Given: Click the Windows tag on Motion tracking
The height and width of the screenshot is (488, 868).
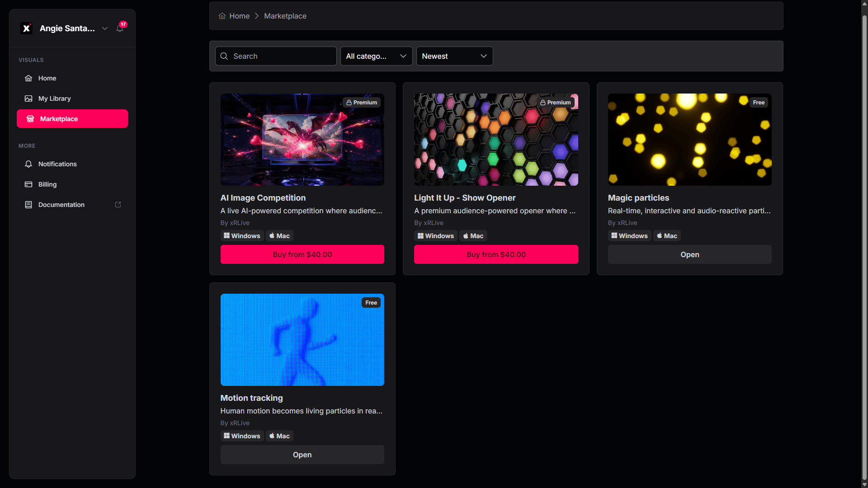Looking at the screenshot, I should pyautogui.click(x=242, y=436).
